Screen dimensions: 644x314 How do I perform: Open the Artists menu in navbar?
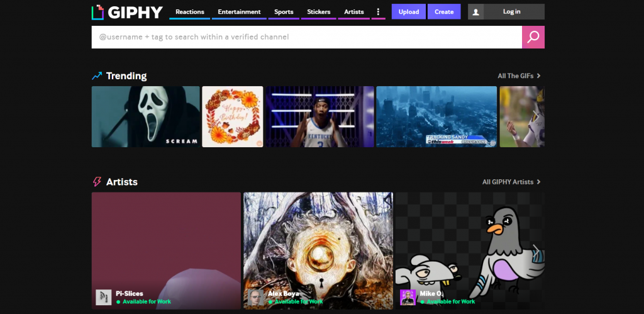(x=354, y=12)
